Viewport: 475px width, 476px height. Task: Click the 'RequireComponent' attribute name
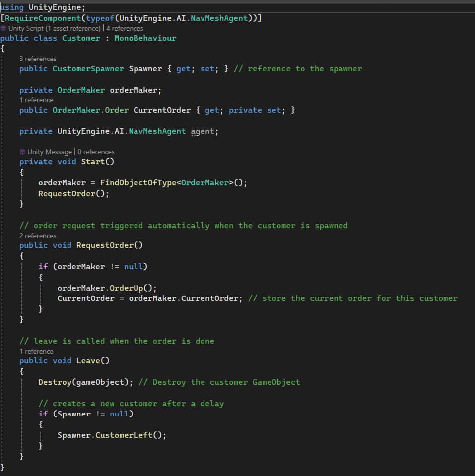tap(43, 18)
